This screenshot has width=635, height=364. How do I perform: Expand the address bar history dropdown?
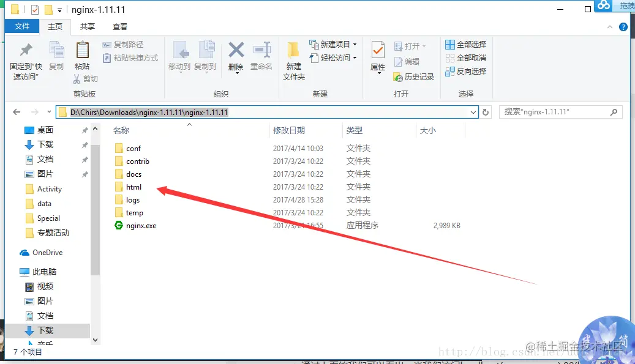click(473, 112)
